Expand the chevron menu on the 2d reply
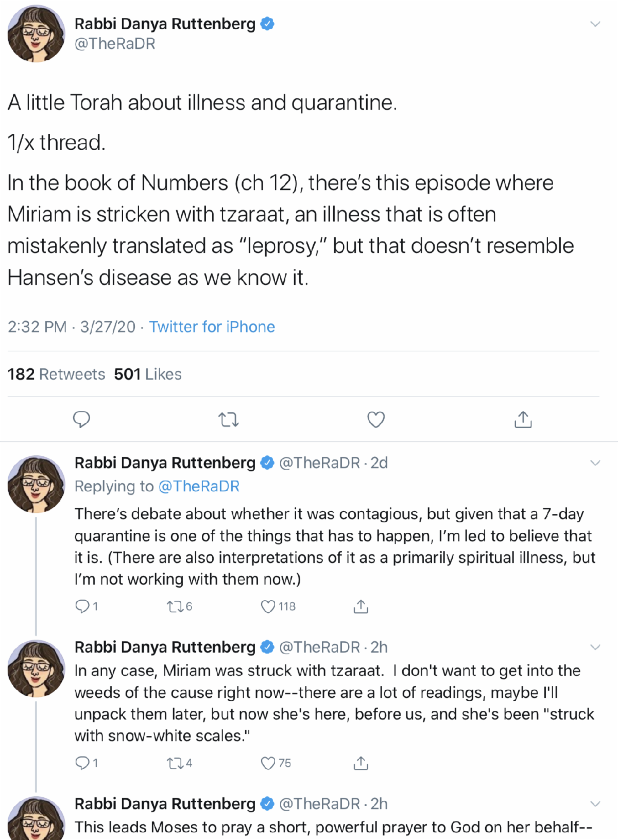 (x=595, y=462)
